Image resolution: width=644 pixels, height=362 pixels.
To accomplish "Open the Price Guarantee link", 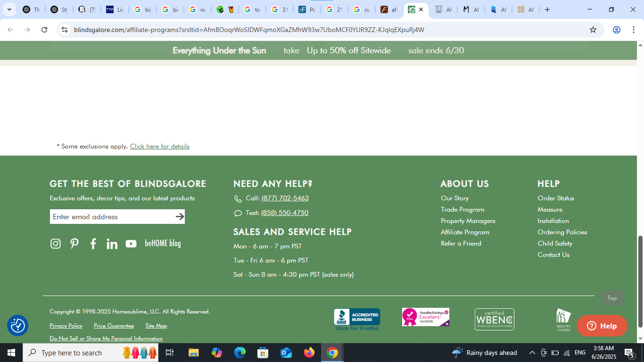I will point(114,326).
